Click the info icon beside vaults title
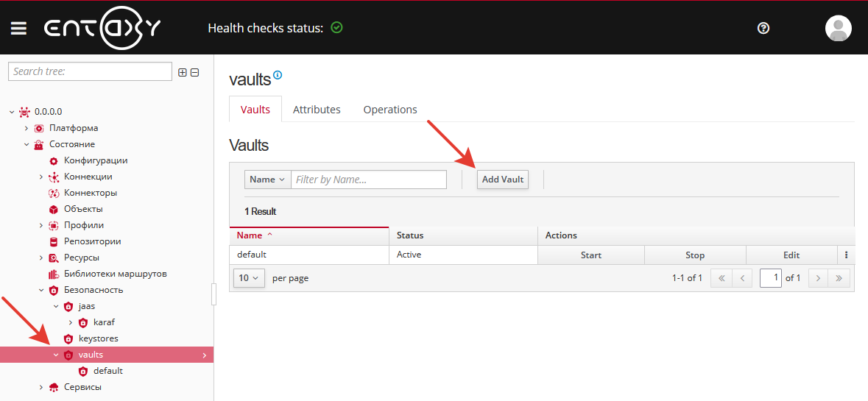The width and height of the screenshot is (868, 401). (x=278, y=75)
